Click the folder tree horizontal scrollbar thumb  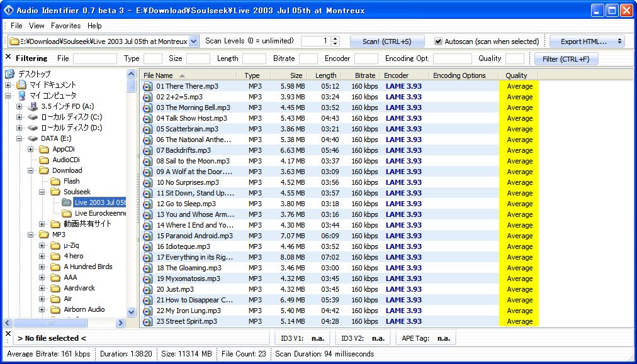(50, 323)
